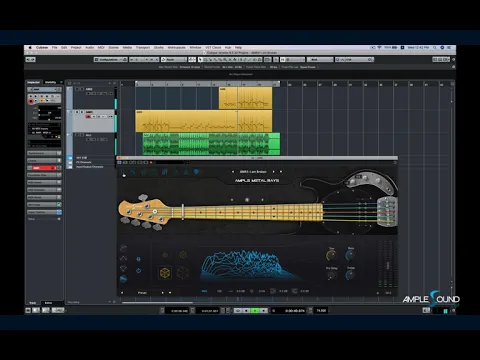Open the reverb Preset dropdown arrow at bottom left
Screen dimensions: 480x360
(170, 293)
